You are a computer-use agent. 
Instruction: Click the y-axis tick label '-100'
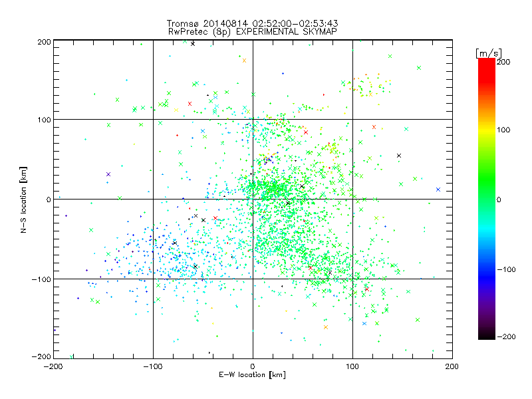coord(41,279)
